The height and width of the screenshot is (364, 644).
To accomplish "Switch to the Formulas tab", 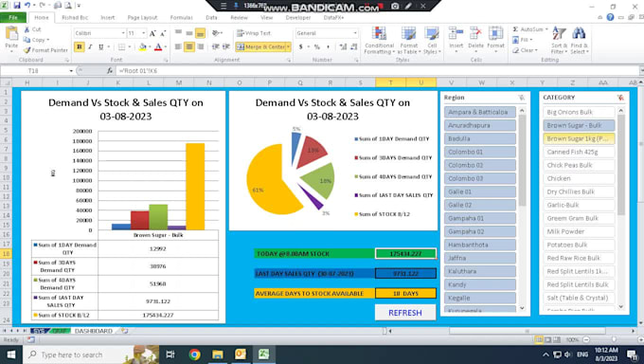I will [181, 18].
